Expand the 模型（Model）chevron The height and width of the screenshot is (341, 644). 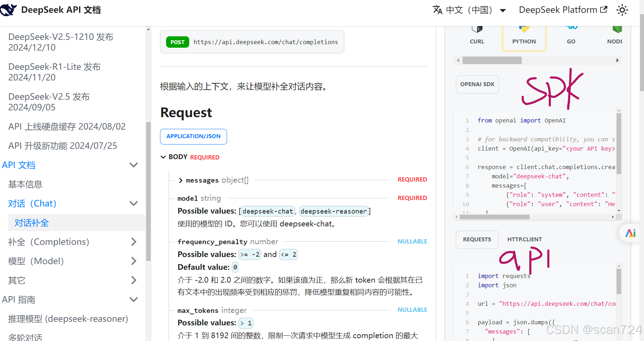coord(134,261)
